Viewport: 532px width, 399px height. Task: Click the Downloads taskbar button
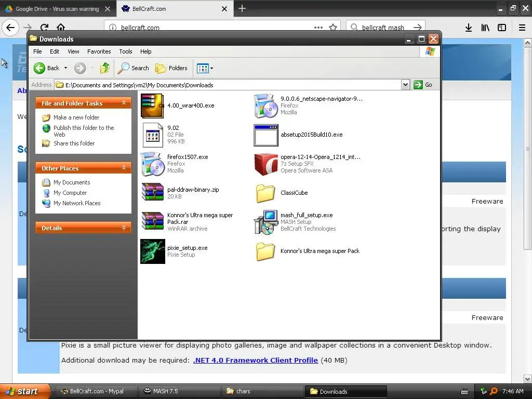(x=346, y=392)
